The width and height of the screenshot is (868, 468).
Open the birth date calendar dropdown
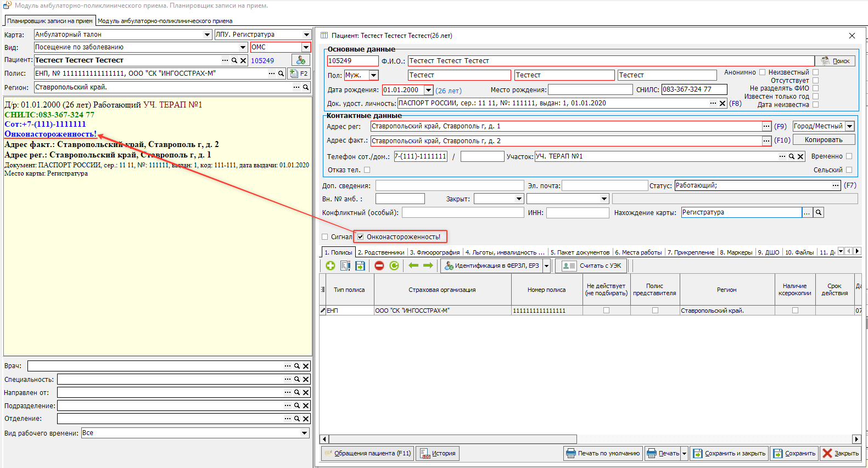tap(428, 90)
